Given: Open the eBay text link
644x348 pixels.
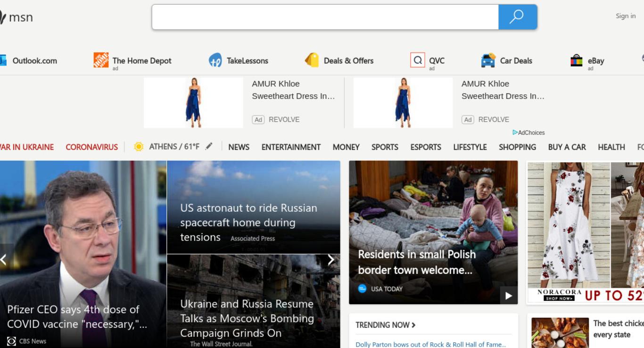Looking at the screenshot, I should click(596, 60).
